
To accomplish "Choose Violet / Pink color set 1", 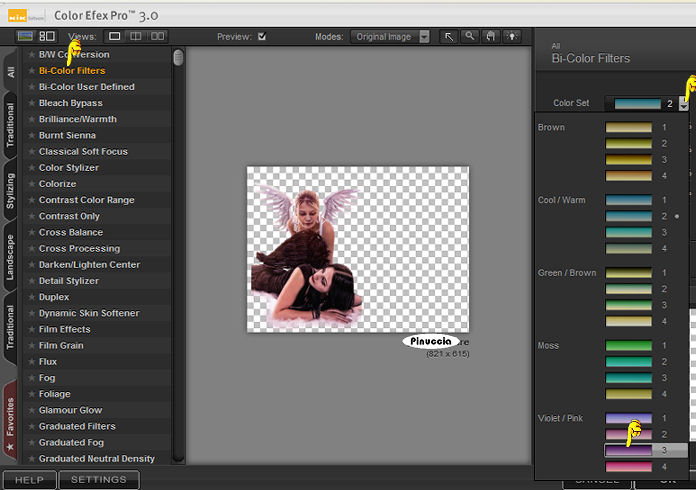I will tap(629, 418).
